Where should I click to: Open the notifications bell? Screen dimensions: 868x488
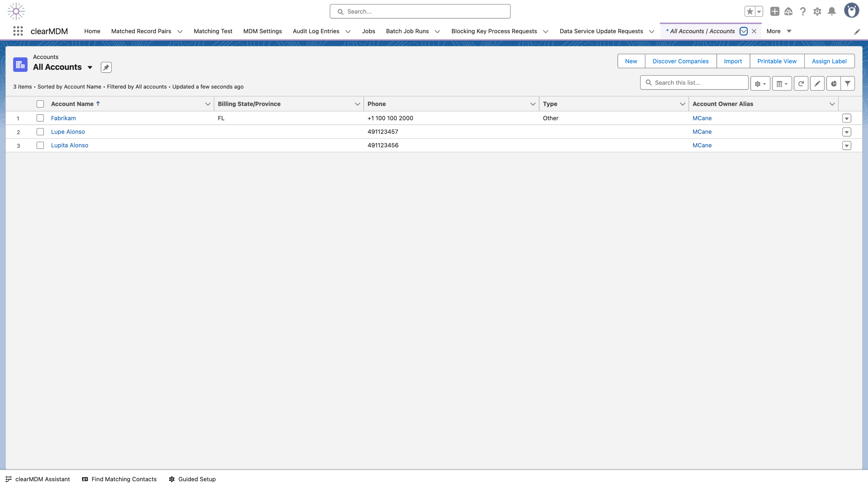[831, 12]
